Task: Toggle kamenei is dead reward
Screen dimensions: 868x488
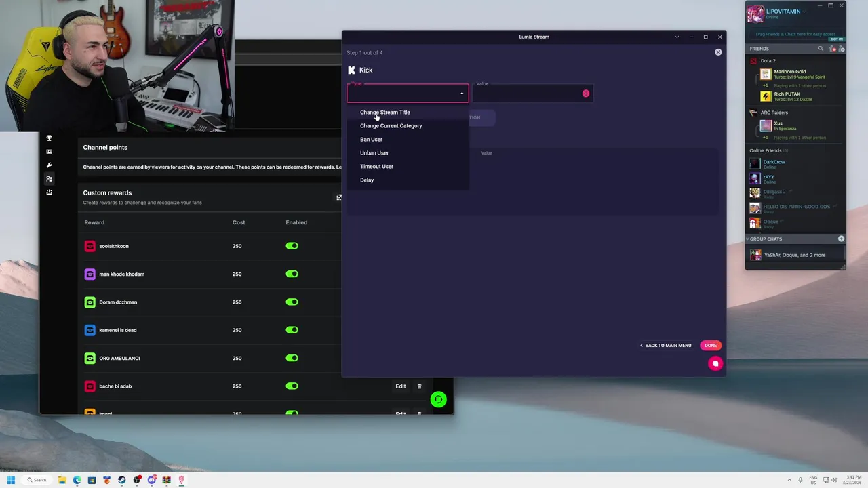Action: pos(292,330)
